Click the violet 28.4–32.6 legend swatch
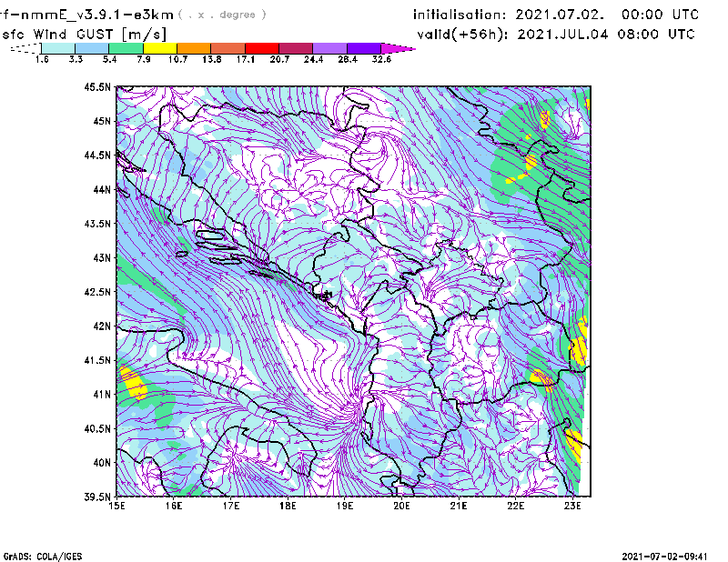The width and height of the screenshot is (728, 562). click(363, 48)
